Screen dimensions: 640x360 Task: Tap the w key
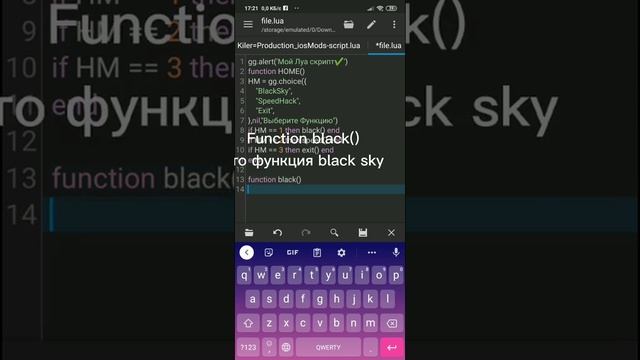tap(261, 275)
